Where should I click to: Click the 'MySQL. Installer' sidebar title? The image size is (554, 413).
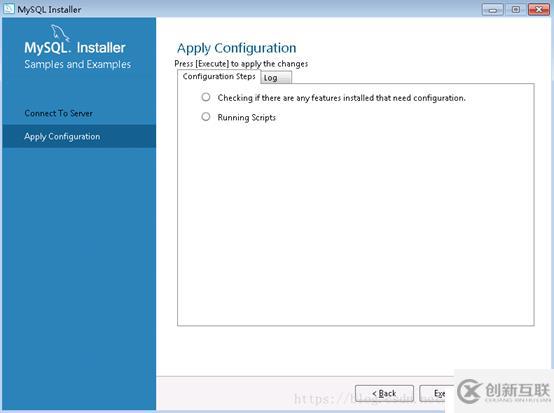tap(75, 48)
